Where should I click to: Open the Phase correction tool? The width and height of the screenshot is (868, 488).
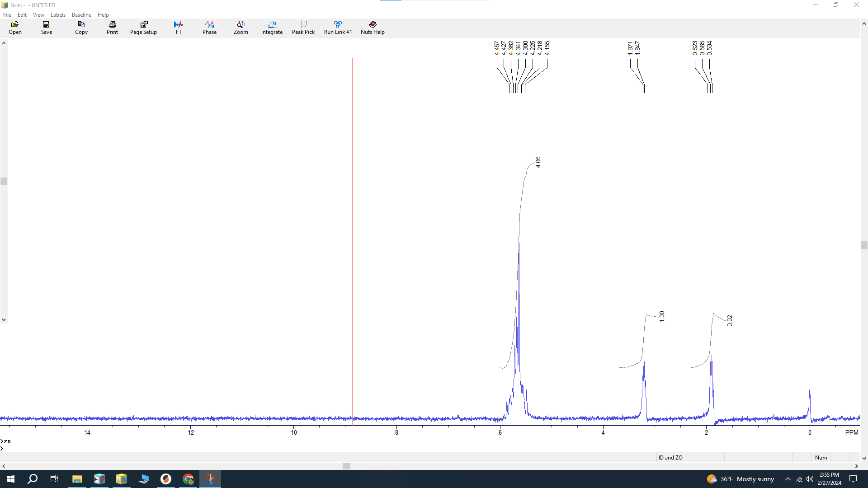point(209,28)
